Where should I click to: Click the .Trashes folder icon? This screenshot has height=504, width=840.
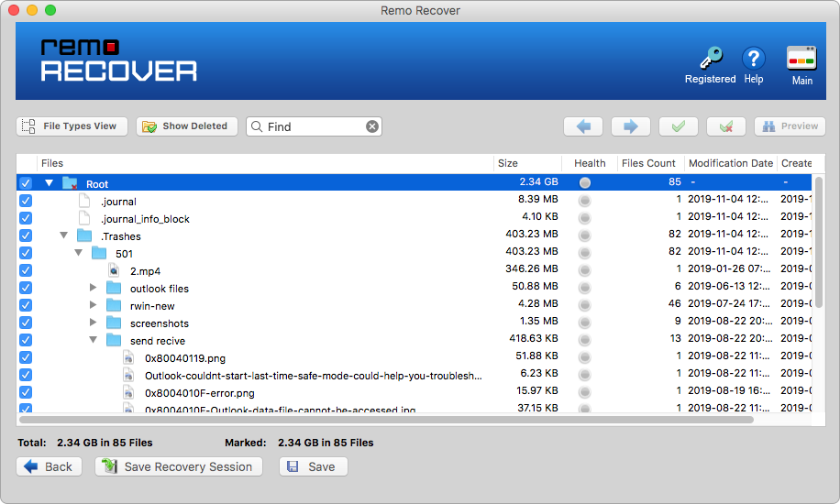pos(84,236)
